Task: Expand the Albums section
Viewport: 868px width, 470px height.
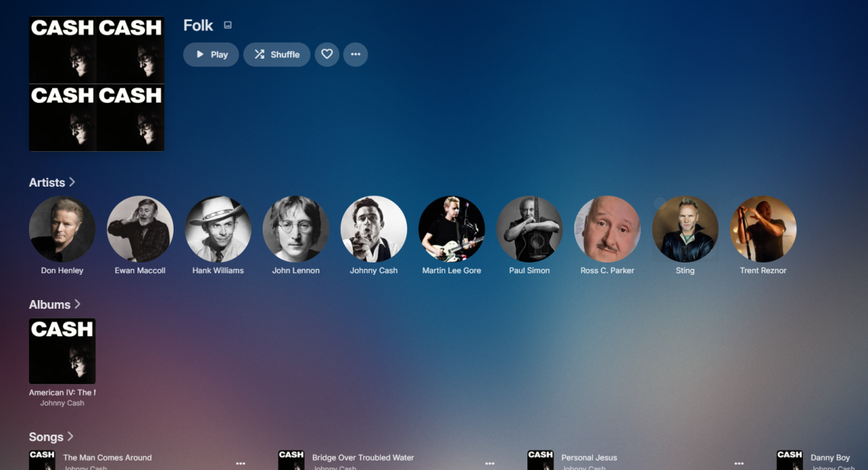Action: (55, 304)
